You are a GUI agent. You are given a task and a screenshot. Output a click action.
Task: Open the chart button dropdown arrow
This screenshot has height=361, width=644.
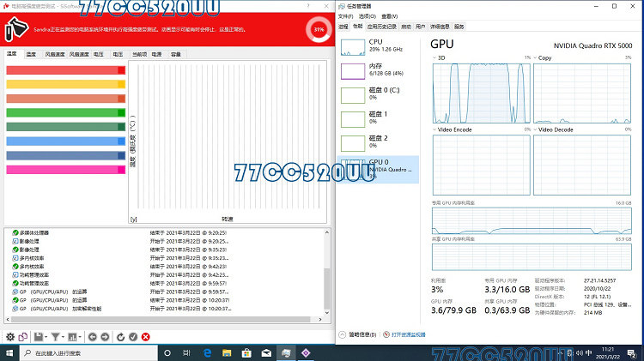click(x=80, y=337)
